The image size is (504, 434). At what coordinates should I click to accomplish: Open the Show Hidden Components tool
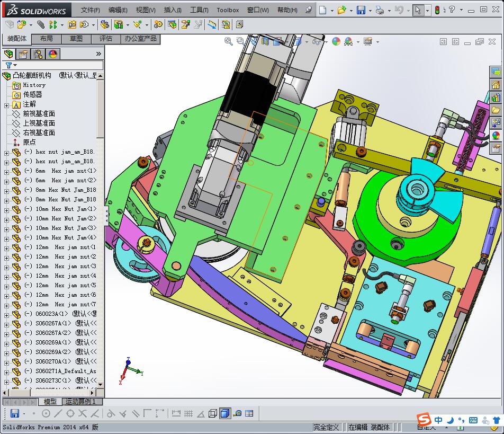[x=104, y=24]
